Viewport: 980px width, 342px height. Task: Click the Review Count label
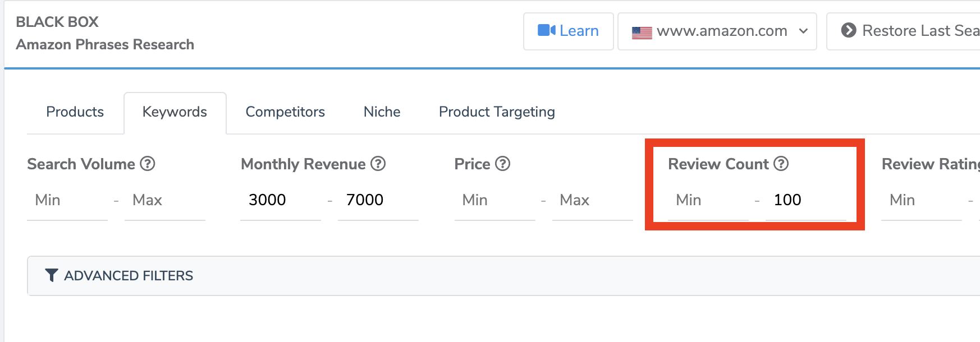[718, 164]
